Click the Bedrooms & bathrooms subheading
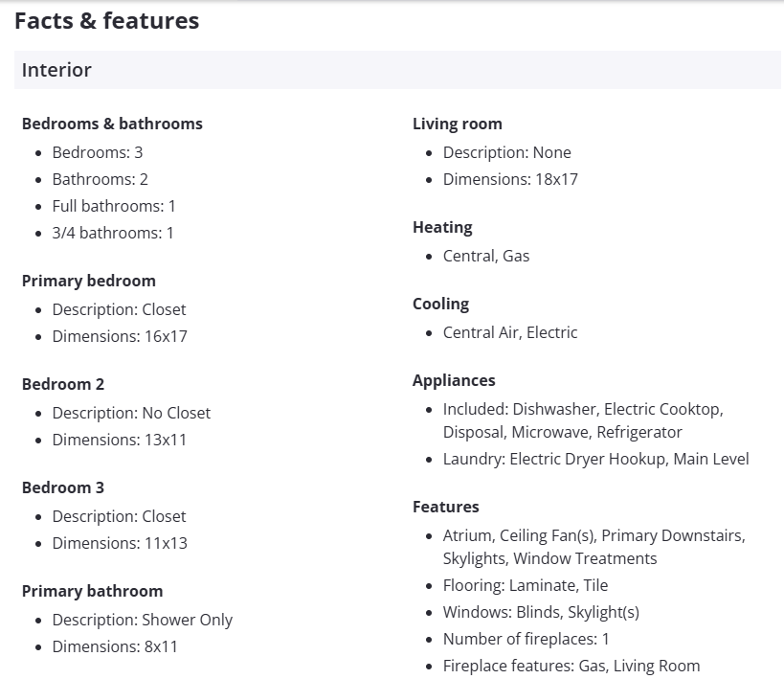 coord(112,124)
